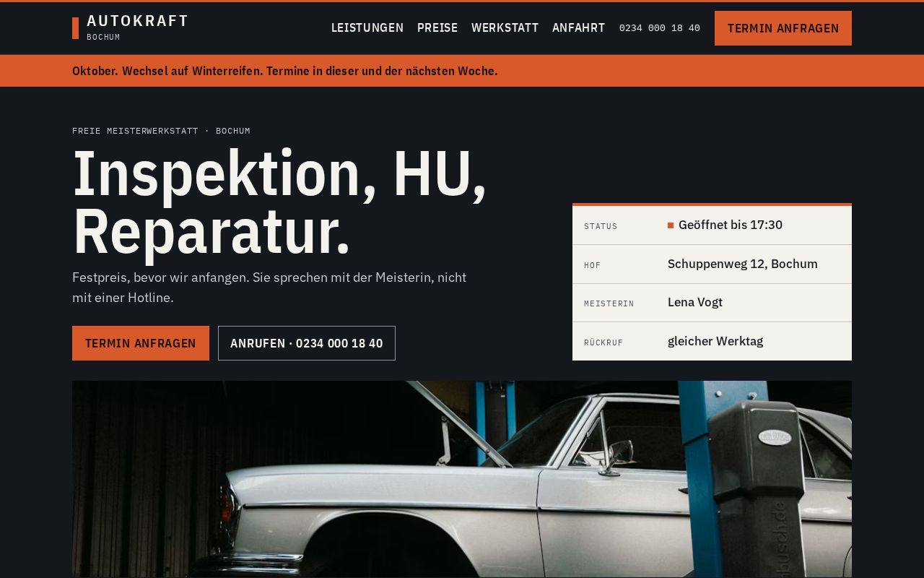Click the workshop car photo
The image size is (924, 578).
(x=462, y=479)
